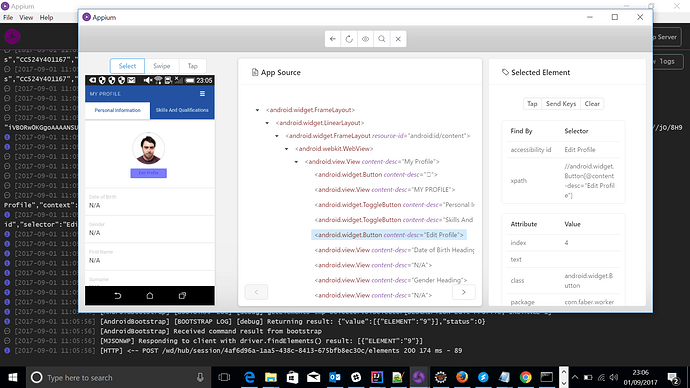690x388 pixels.
Task: Open IntelliJ IDEA from taskbar
Action: click(377, 377)
